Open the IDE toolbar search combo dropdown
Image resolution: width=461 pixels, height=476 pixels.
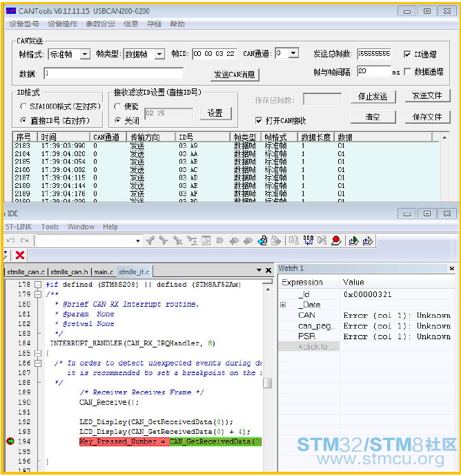(x=138, y=241)
